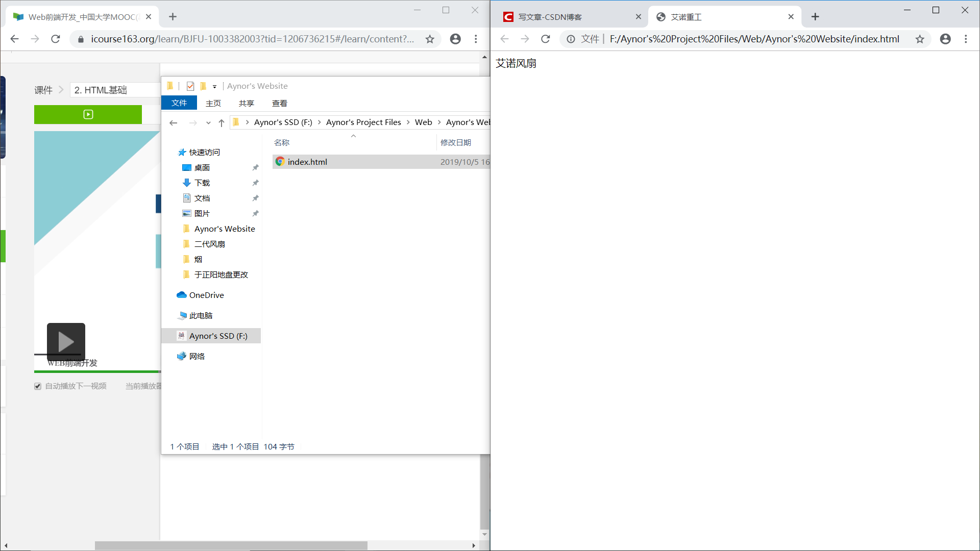Open 快速访问 in the navigation pane
980x551 pixels.
click(x=204, y=153)
